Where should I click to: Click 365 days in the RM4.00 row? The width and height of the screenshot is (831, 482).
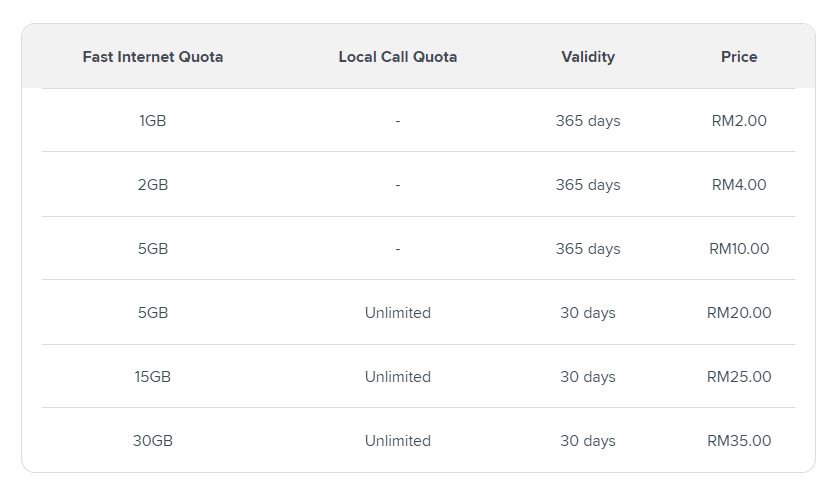pyautogui.click(x=588, y=185)
